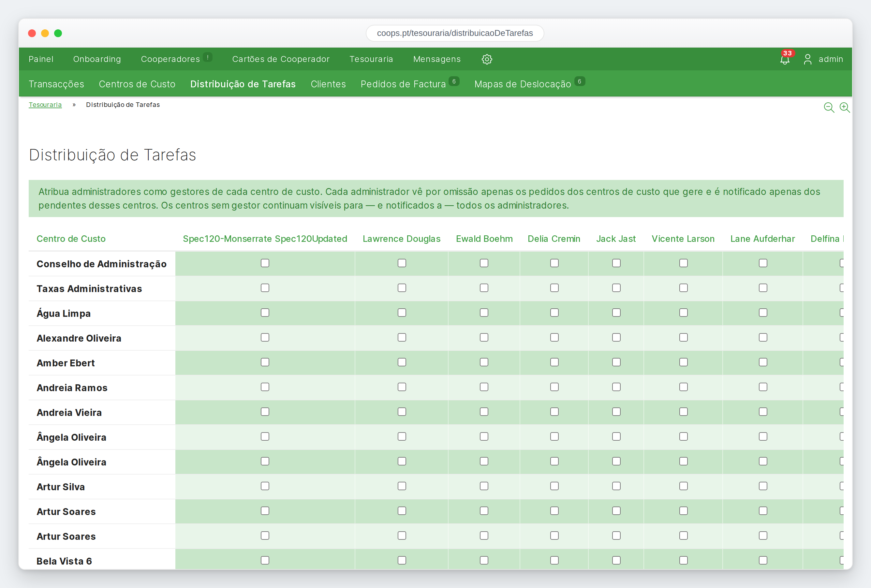The width and height of the screenshot is (871, 588).
Task: Open notifications bell with 33 badge
Action: pos(785,59)
